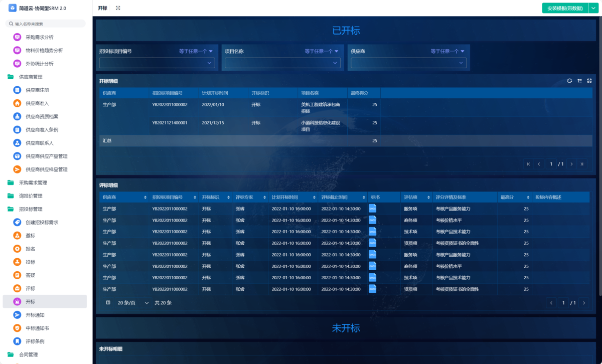
Task: Open 投标 sidebar icon
Action: pyautogui.click(x=17, y=262)
